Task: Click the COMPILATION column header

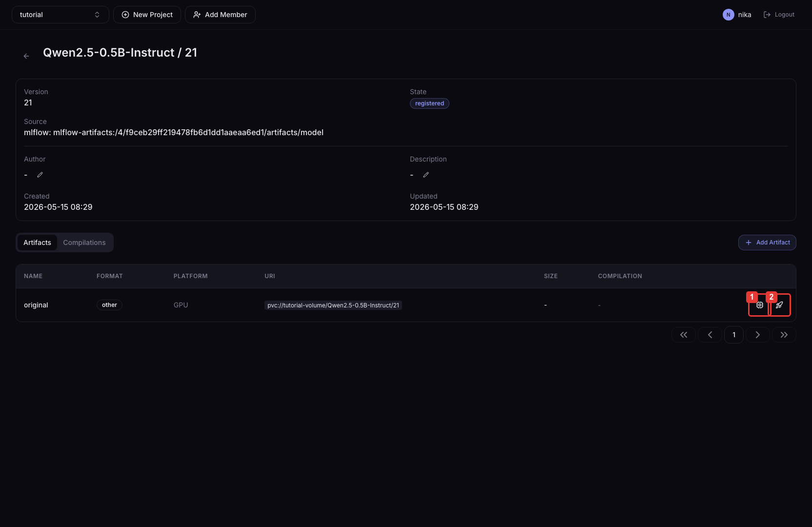Action: coord(620,276)
